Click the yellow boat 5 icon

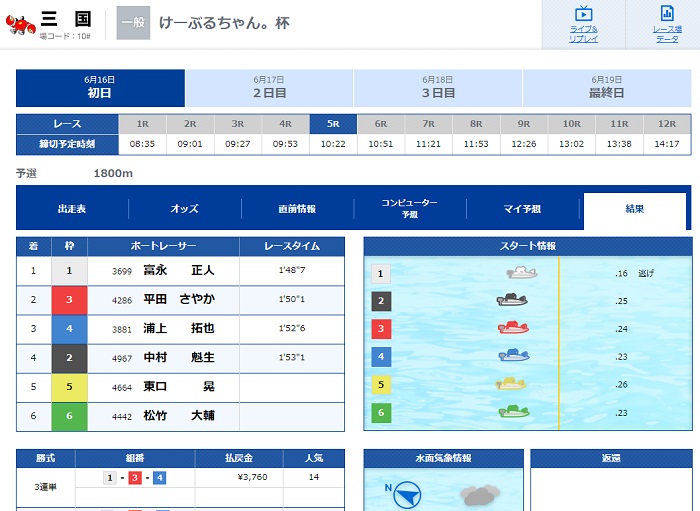click(511, 384)
